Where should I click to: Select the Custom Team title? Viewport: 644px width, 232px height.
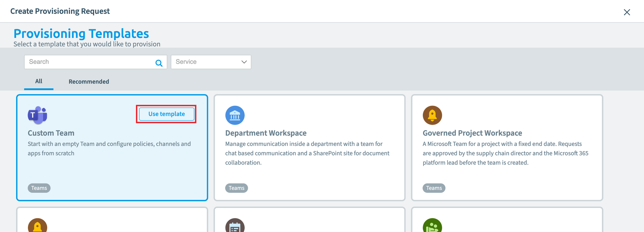click(51, 133)
